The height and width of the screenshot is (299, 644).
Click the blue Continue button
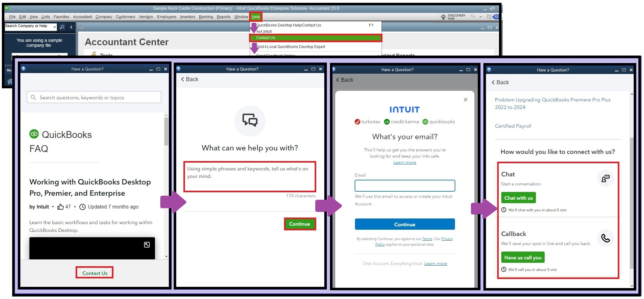click(405, 224)
